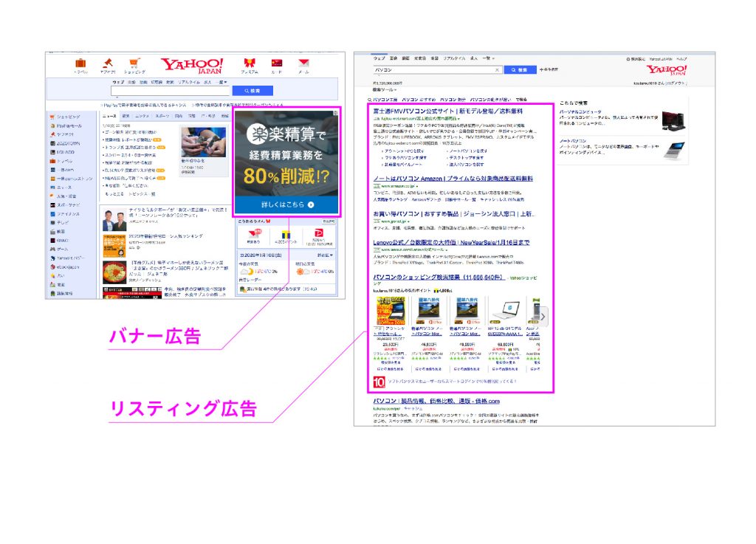Viewport: 756px width, 544px height.
Task: Open the パーソナルコンピュータ related search link
Action: [x=580, y=111]
